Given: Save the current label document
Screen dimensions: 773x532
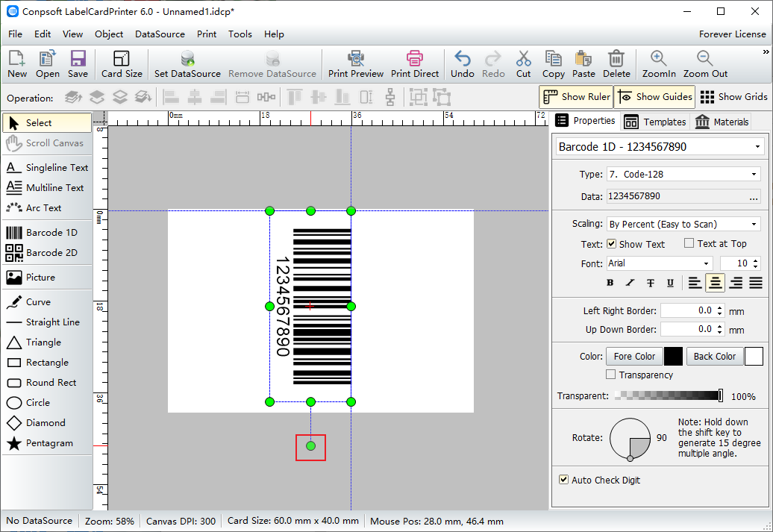Looking at the screenshot, I should click(78, 64).
